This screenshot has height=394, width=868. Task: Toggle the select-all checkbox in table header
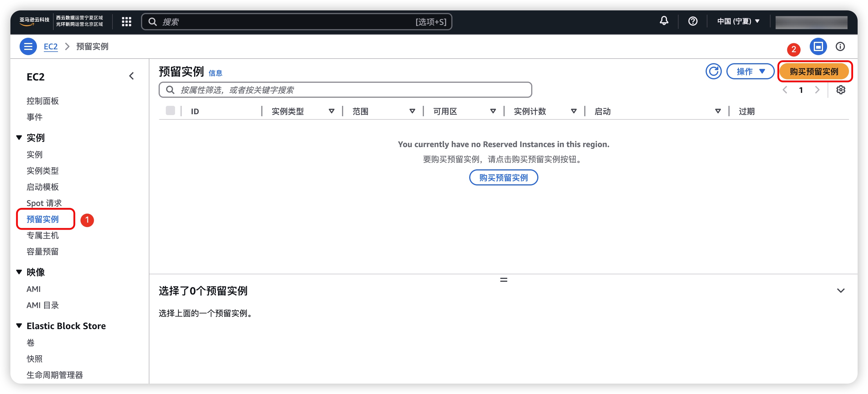coord(170,110)
